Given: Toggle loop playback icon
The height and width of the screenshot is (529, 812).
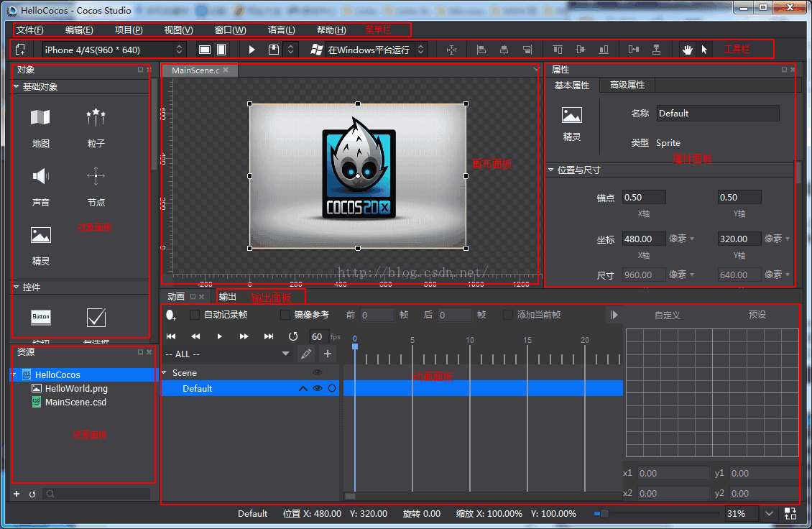Looking at the screenshot, I should tap(293, 336).
